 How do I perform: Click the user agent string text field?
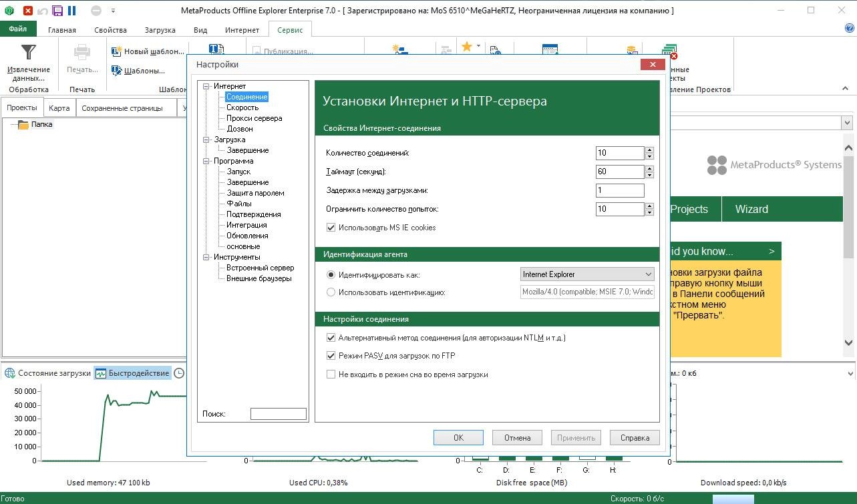click(x=587, y=292)
